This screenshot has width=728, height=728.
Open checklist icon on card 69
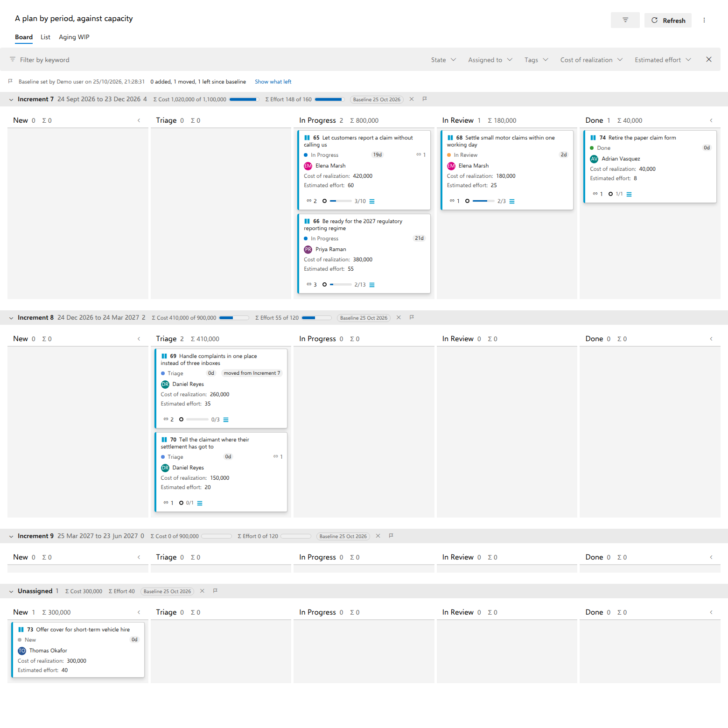(x=226, y=420)
